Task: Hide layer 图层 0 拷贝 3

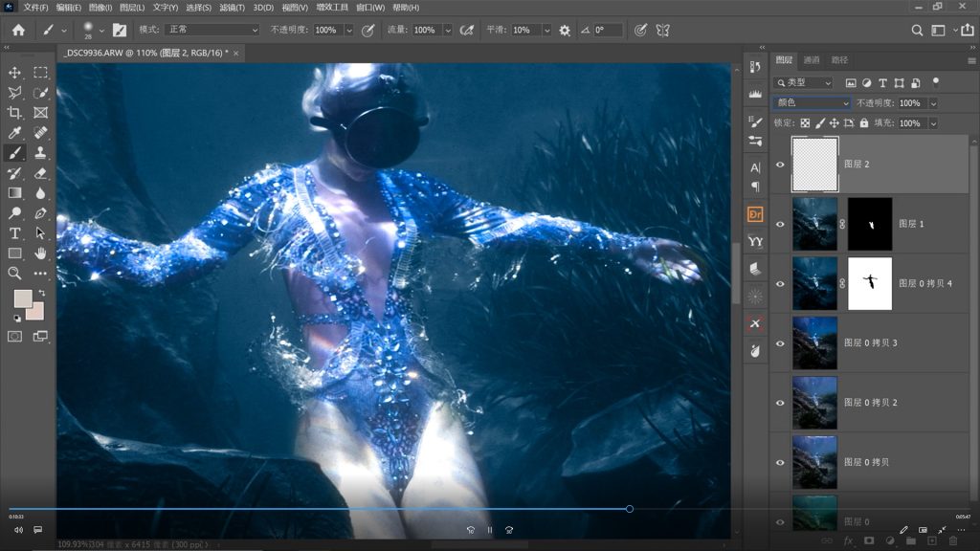Action: point(780,343)
